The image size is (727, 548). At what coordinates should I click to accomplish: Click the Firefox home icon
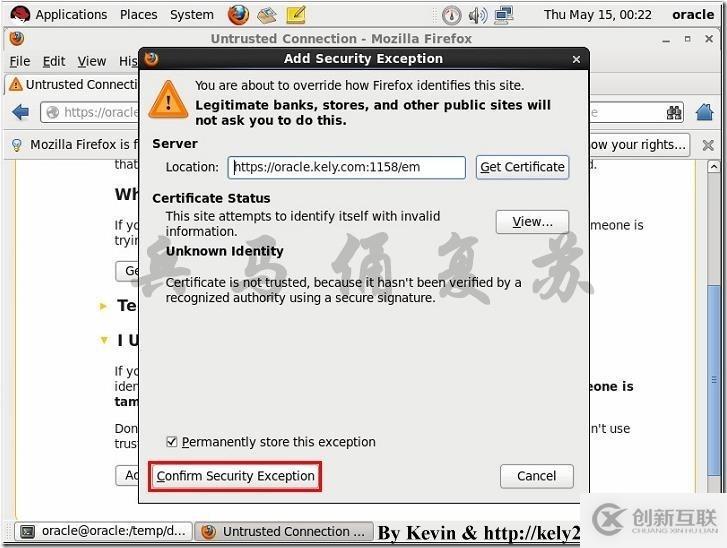click(x=704, y=112)
